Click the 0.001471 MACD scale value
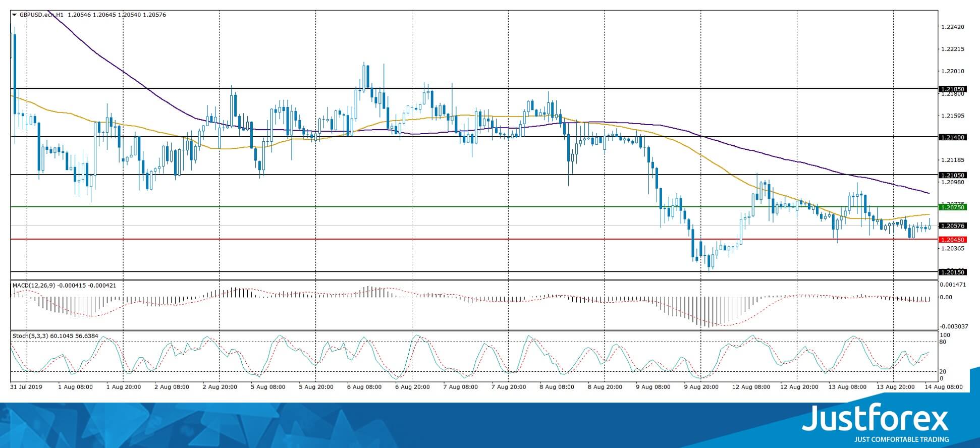 (x=953, y=285)
